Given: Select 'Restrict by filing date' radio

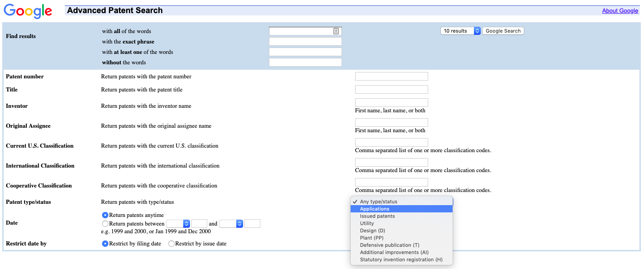Looking at the screenshot, I should tap(105, 244).
